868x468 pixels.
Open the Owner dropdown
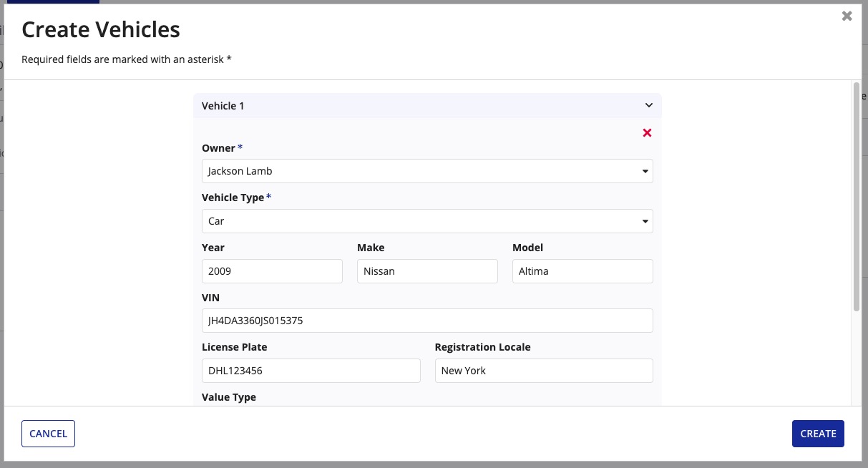tap(427, 171)
